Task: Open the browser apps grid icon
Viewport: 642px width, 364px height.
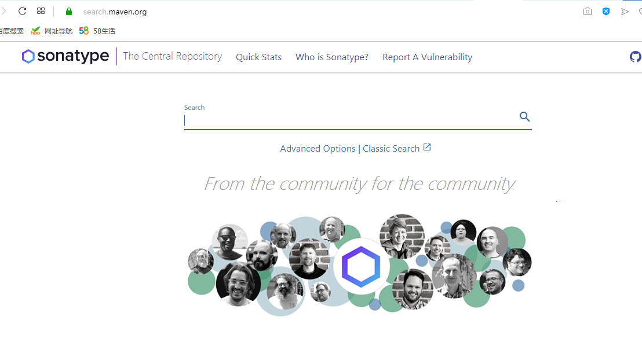Action: pyautogui.click(x=41, y=11)
